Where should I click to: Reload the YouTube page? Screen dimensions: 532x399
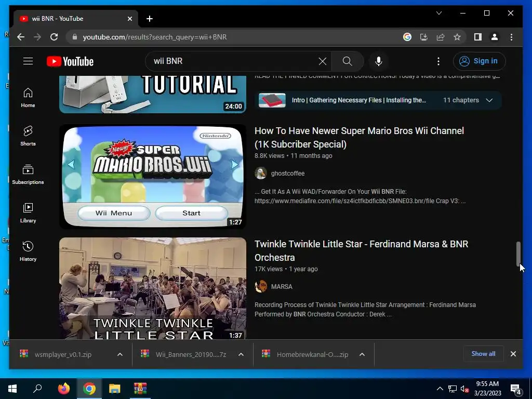[x=54, y=37]
